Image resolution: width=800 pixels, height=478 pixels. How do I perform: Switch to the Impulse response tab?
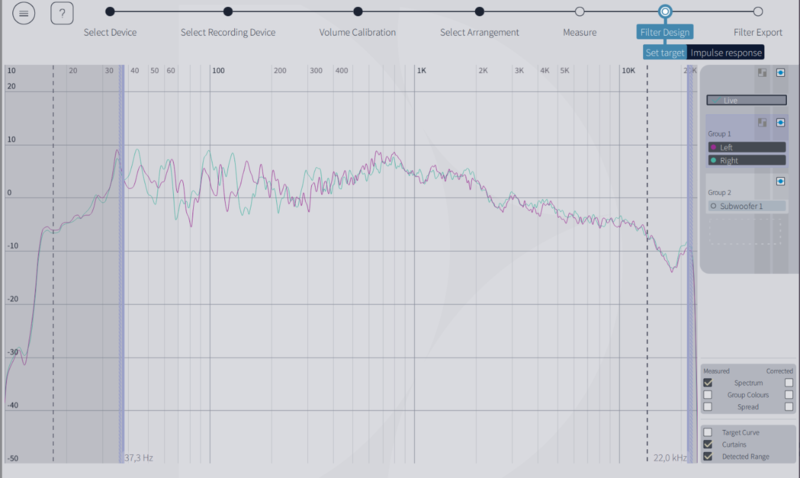726,52
